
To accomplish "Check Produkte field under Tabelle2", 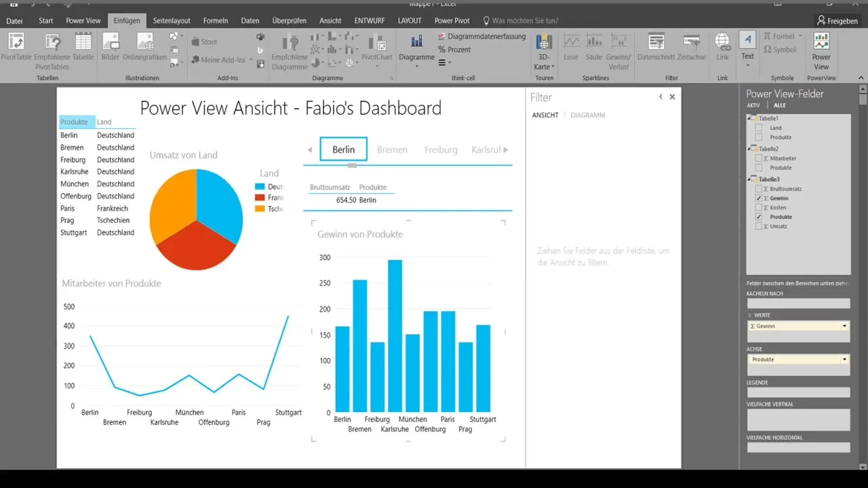I will pyautogui.click(x=759, y=168).
